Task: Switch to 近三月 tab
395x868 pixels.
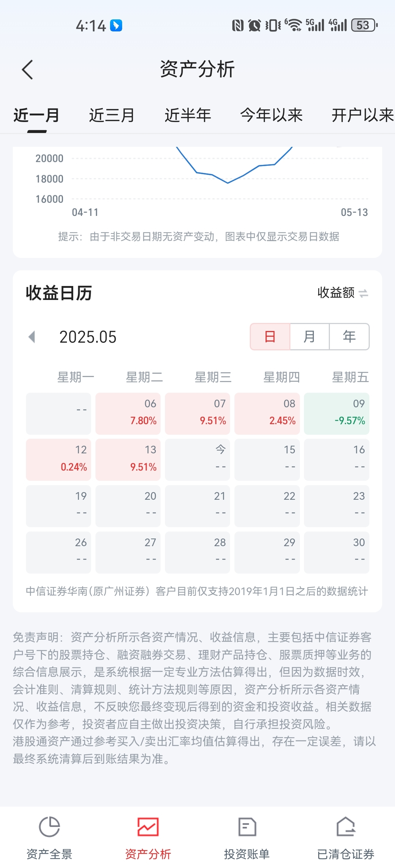Action: click(x=112, y=115)
